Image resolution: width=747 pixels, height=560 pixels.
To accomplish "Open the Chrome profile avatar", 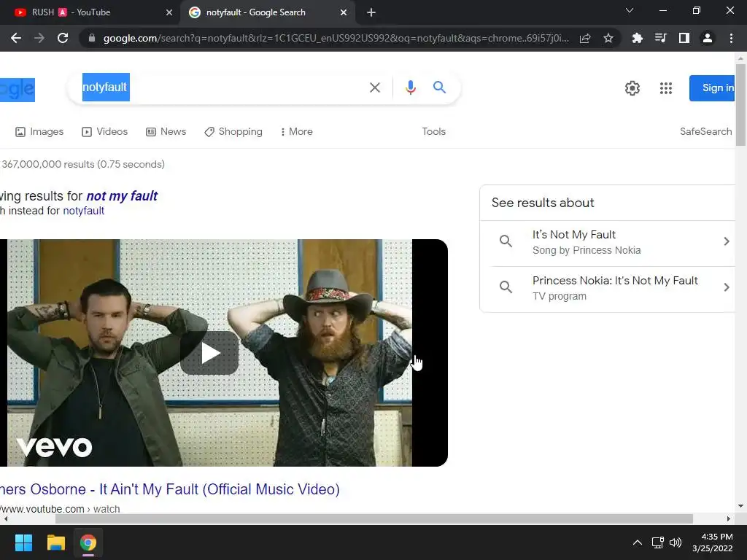I will point(708,38).
